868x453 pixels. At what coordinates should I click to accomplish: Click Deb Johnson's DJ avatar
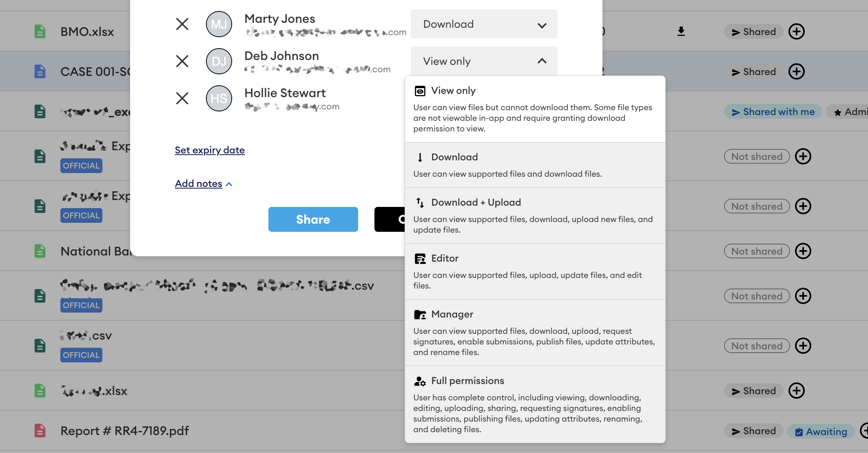point(219,61)
